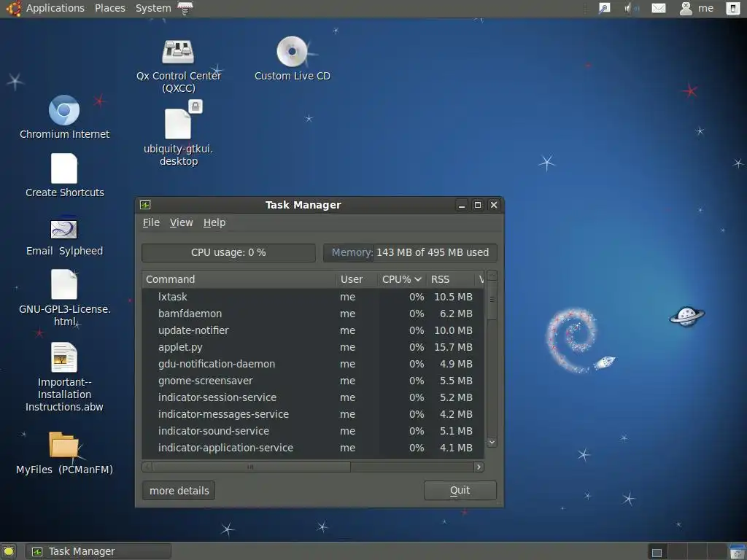Click the Memory usage progress bar

pyautogui.click(x=410, y=252)
